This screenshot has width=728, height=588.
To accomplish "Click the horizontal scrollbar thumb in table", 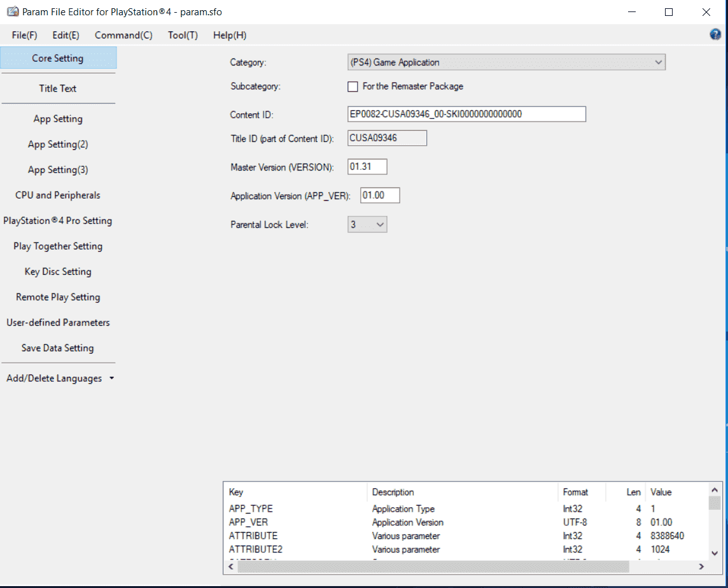I will point(433,566).
